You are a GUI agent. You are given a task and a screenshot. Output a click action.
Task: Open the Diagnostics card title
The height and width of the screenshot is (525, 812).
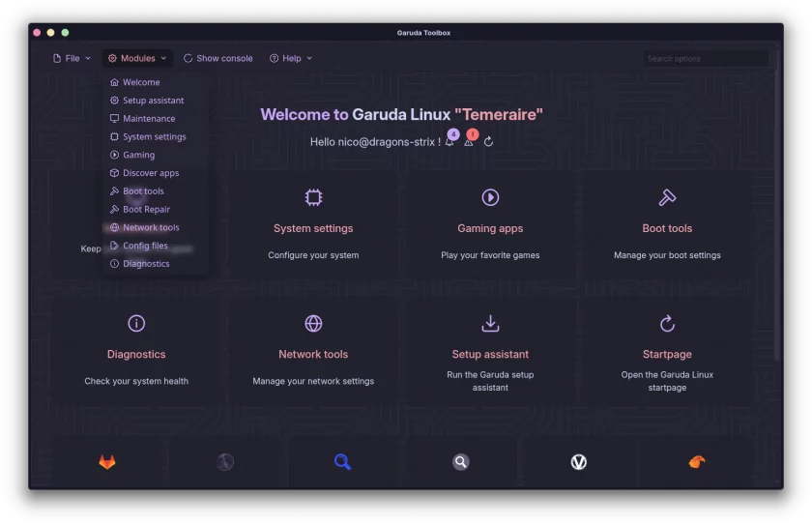pyautogui.click(x=136, y=354)
